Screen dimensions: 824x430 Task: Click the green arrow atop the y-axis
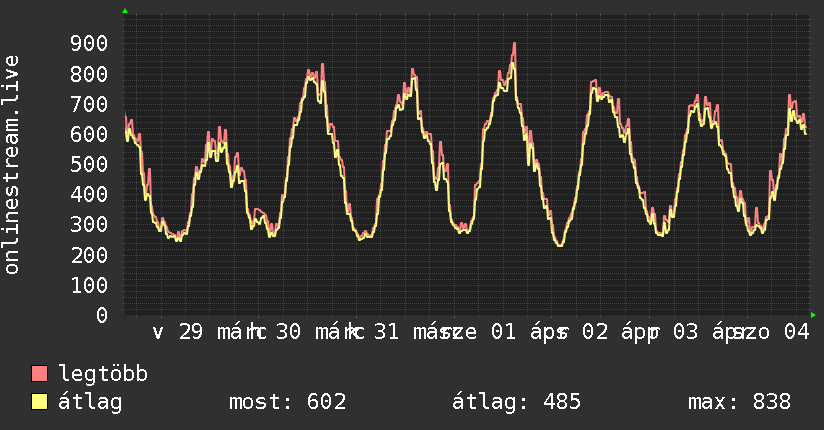pyautogui.click(x=125, y=11)
